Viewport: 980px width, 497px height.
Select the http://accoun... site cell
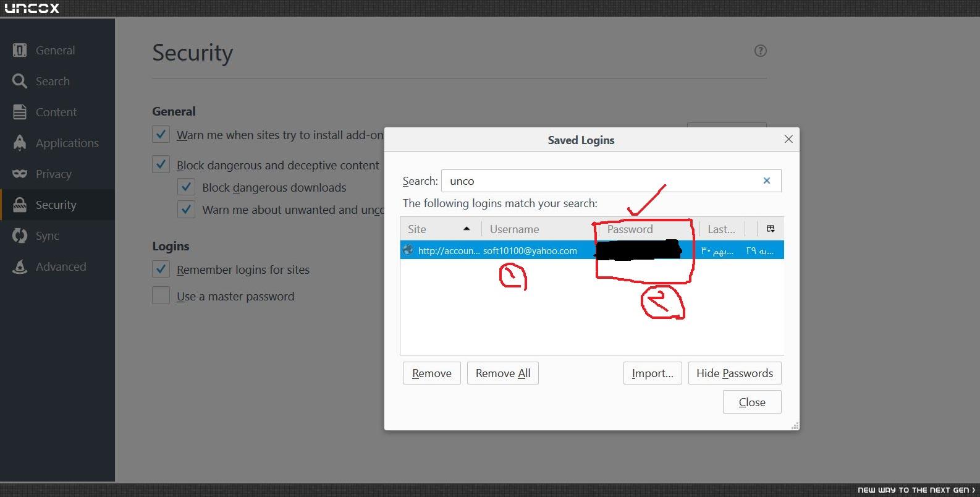(x=449, y=250)
